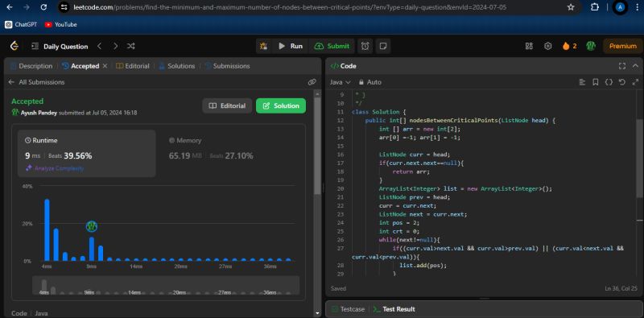
Task: Click the browser forward arrow
Action: (27, 7)
